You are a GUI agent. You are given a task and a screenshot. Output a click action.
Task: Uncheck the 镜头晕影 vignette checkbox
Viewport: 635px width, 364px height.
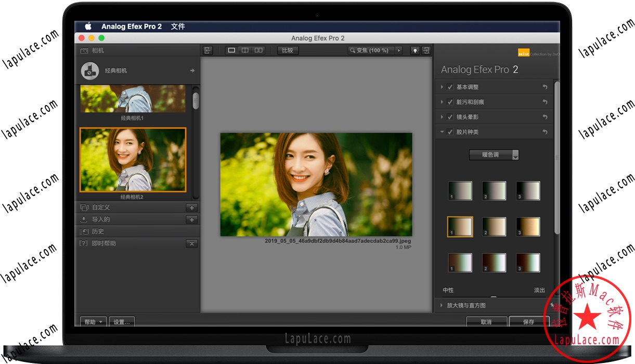coord(449,116)
